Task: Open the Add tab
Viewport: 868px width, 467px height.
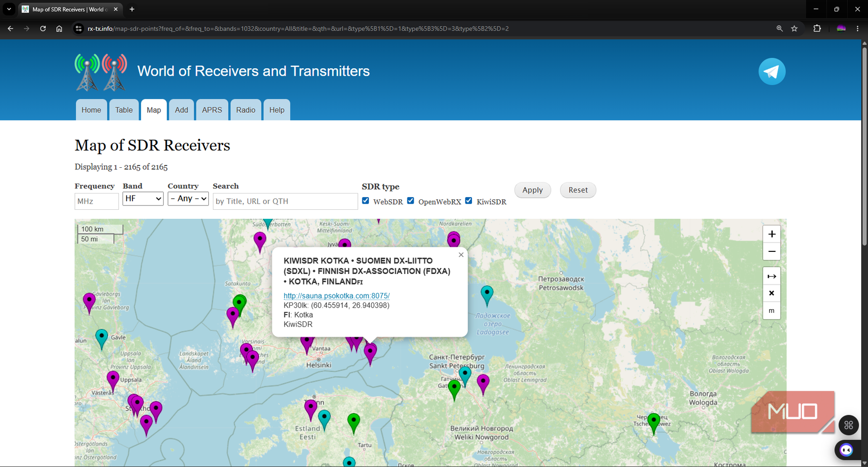Action: [x=181, y=110]
